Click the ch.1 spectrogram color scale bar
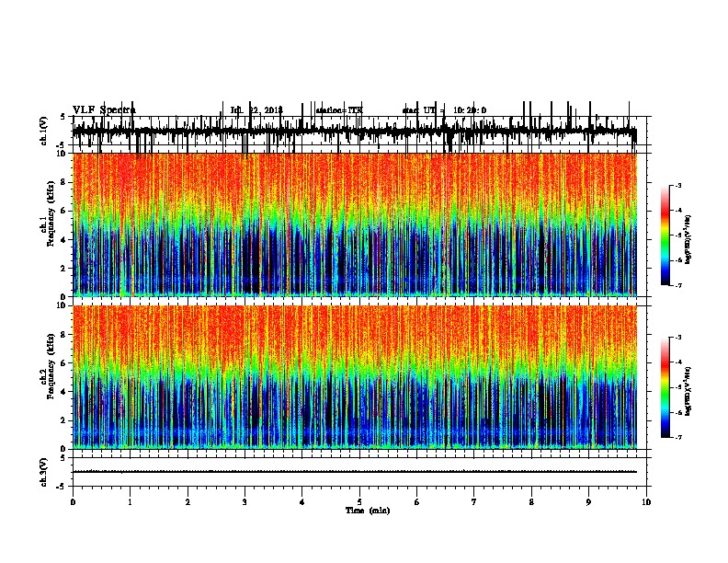Image resolution: width=728 pixels, height=563 pixels. click(665, 235)
